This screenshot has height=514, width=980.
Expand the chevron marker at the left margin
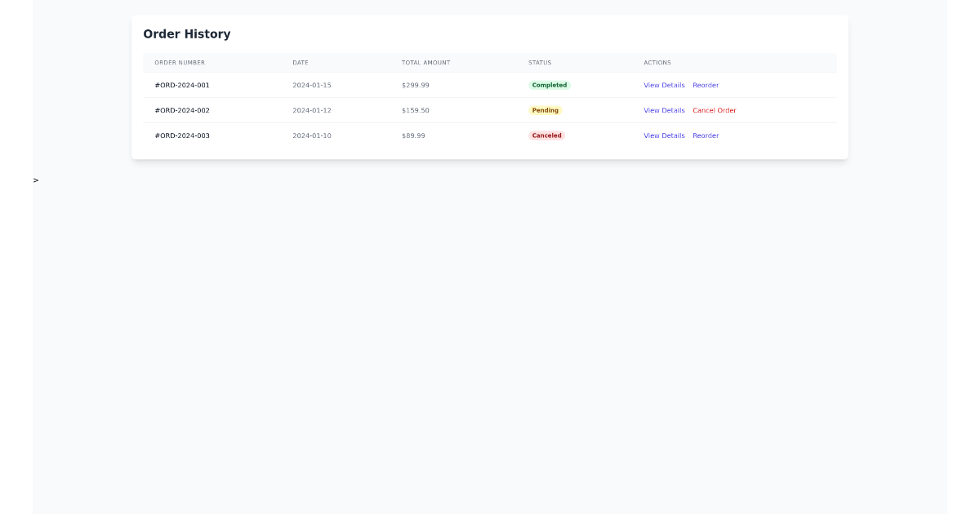[35, 179]
